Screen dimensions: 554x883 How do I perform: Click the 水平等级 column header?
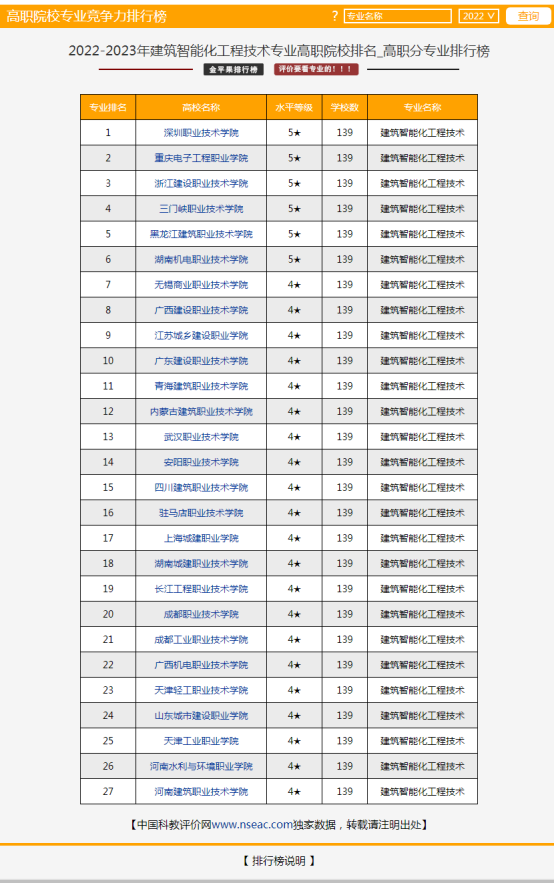click(294, 108)
